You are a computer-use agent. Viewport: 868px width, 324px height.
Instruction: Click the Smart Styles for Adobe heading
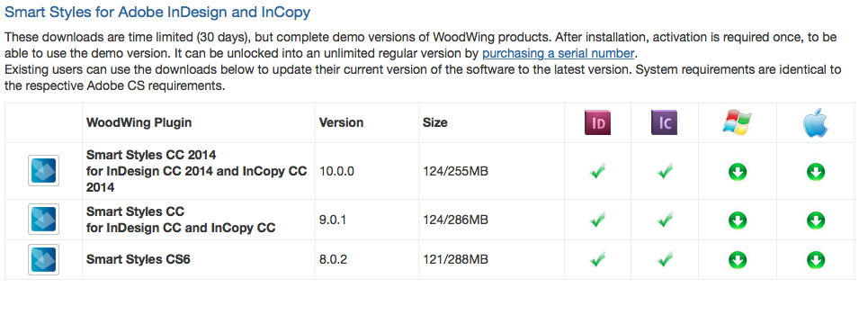click(x=157, y=12)
